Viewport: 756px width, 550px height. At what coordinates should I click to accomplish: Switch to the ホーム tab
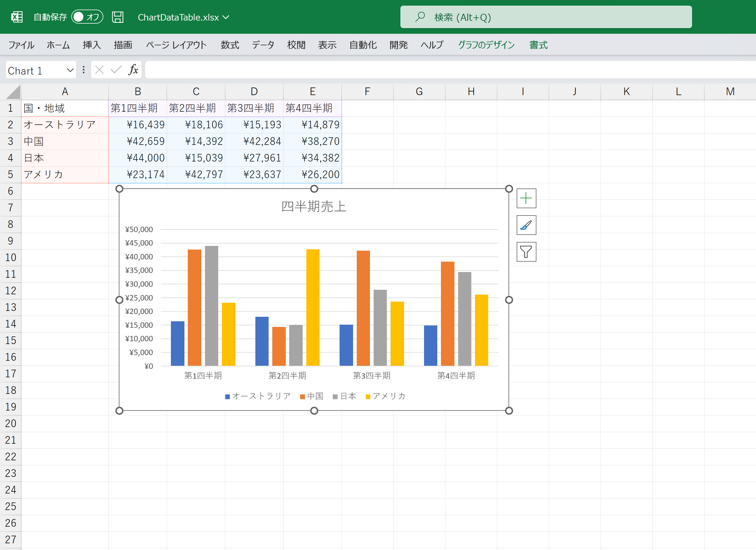(x=58, y=45)
